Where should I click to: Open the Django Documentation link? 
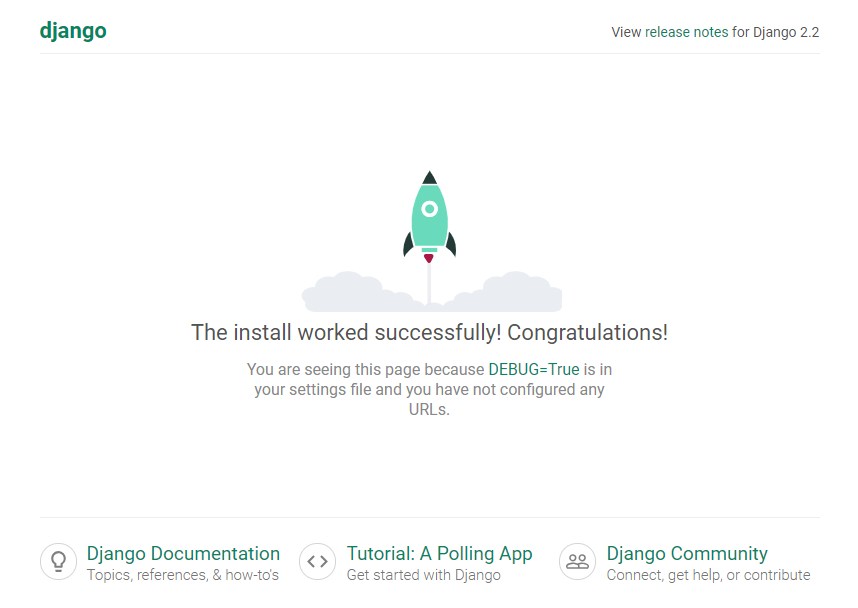point(183,553)
